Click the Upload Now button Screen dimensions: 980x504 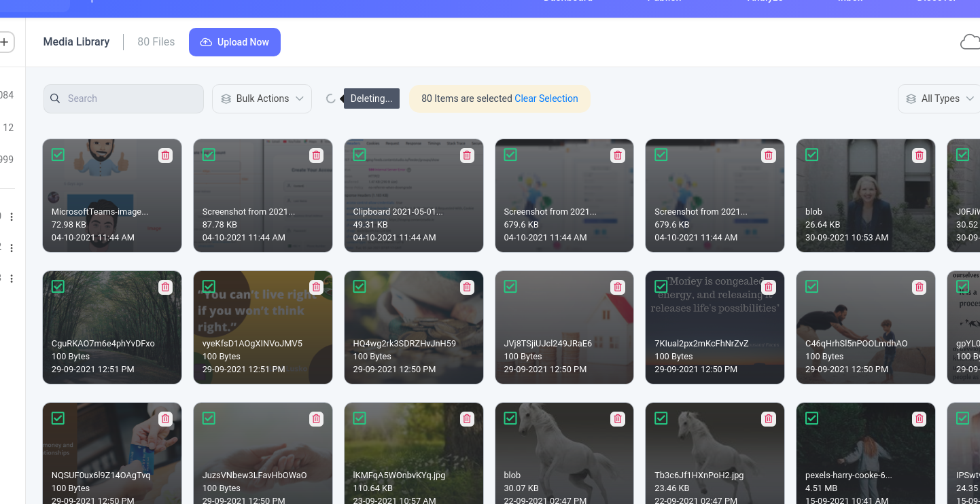click(234, 42)
